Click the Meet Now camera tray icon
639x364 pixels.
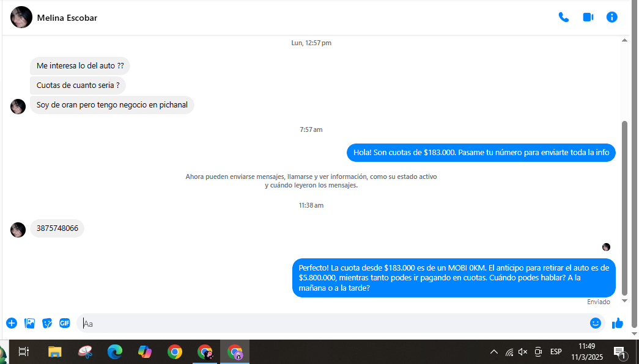pos(538,352)
